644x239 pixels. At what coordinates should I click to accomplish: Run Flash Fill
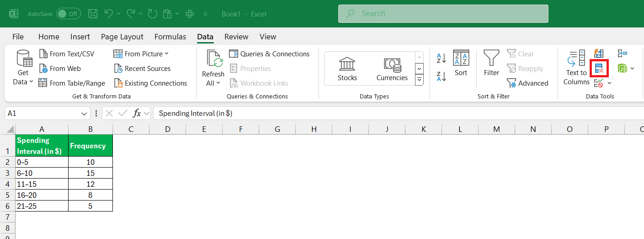[x=599, y=54]
